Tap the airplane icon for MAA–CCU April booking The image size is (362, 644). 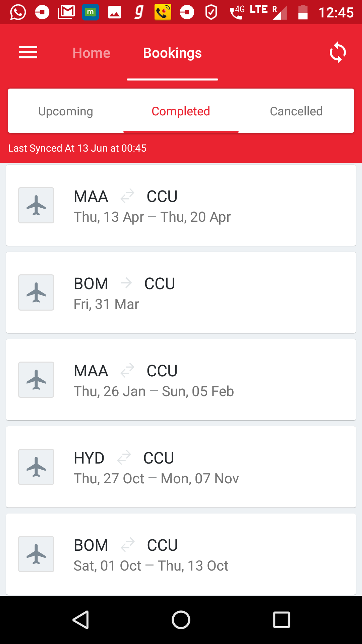tap(36, 205)
